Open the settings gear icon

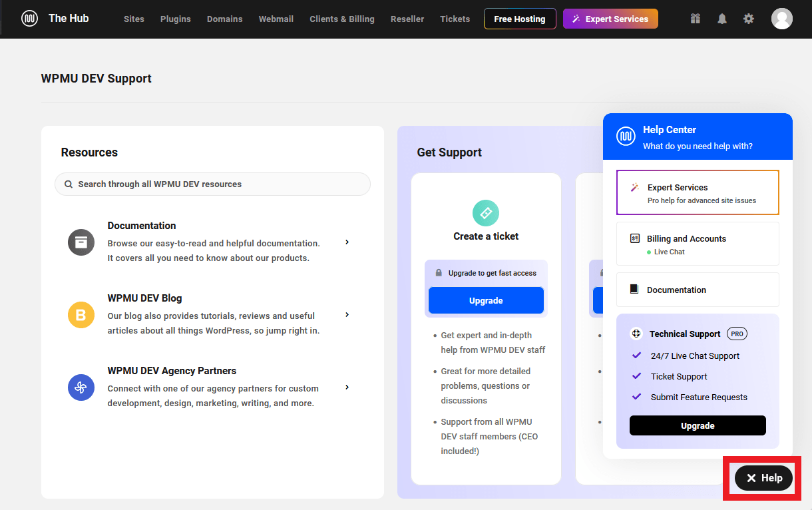[749, 19]
